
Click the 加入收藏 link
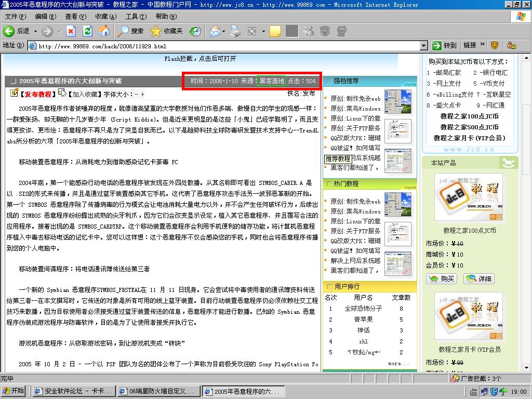coord(85,94)
